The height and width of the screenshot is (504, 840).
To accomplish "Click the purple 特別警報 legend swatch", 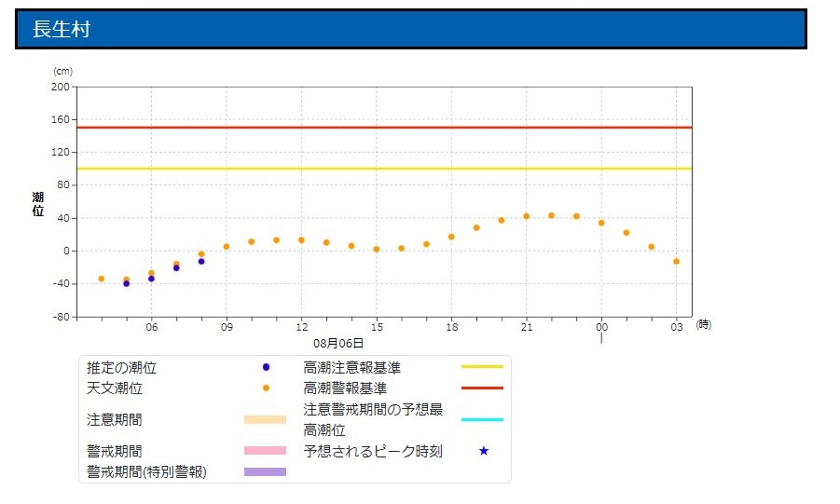I will coord(265,472).
